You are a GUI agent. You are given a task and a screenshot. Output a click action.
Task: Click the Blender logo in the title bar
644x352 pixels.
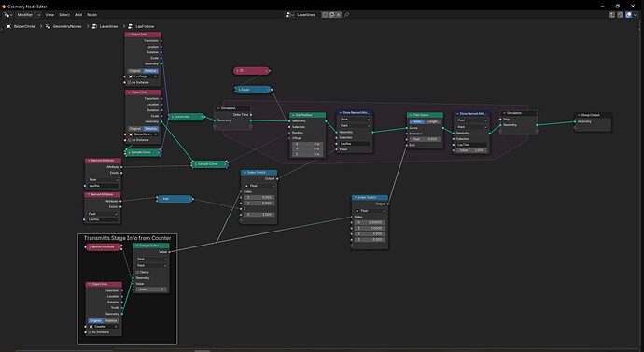click(x=4, y=7)
